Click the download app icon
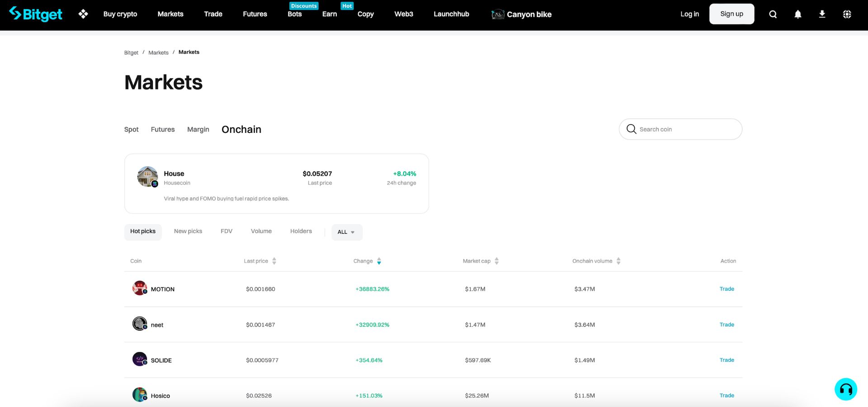This screenshot has height=407, width=868. [x=822, y=14]
